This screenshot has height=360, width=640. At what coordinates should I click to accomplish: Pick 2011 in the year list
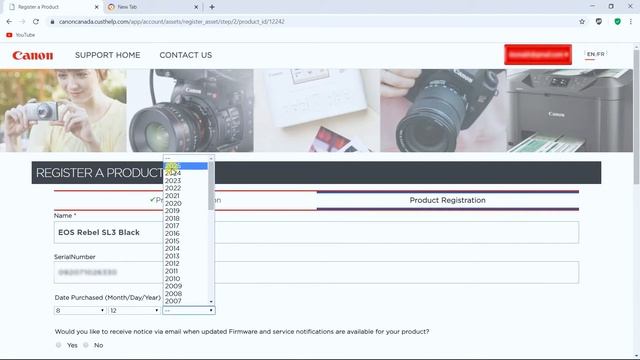pyautogui.click(x=186, y=271)
